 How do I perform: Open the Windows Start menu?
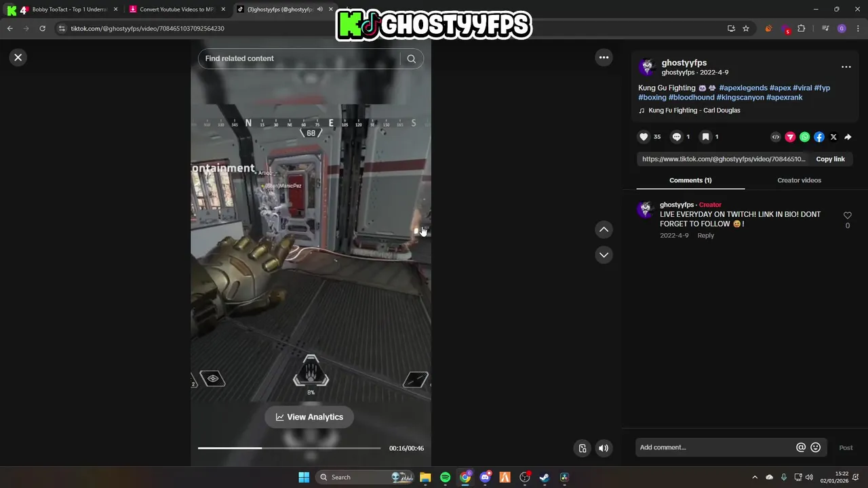pyautogui.click(x=304, y=477)
